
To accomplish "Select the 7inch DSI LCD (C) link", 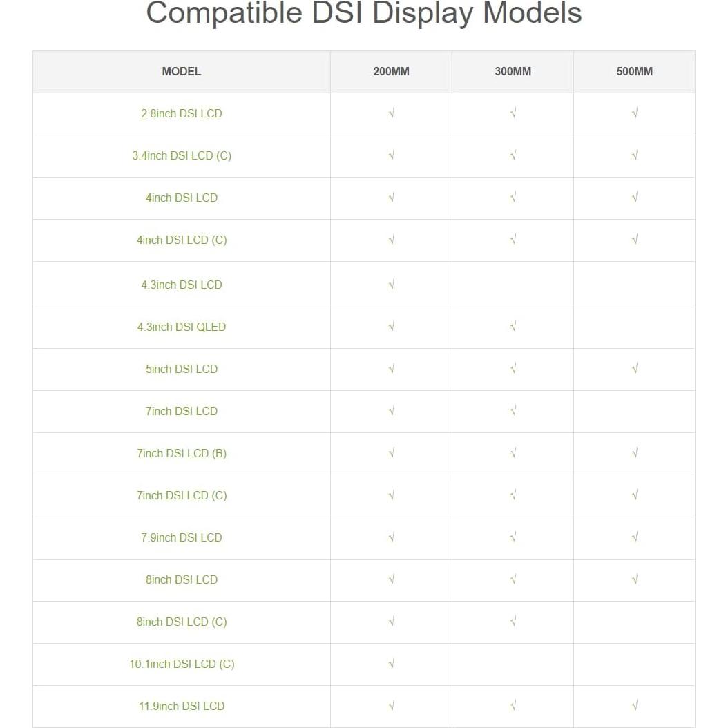I will tap(182, 495).
